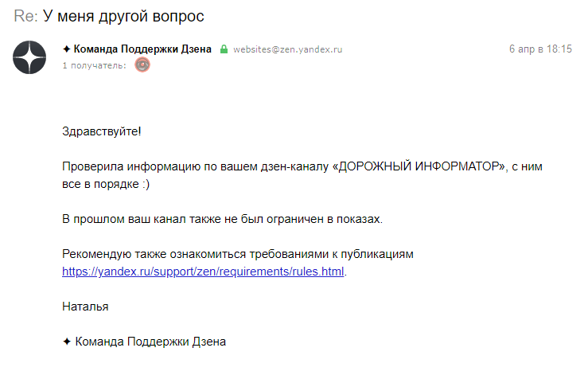Click sender name Команда Поддержки Дзена in header

(x=142, y=49)
